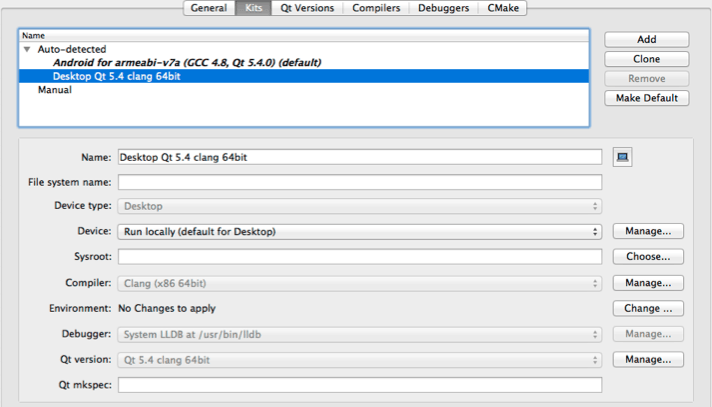Click the Add kit button

pos(647,40)
